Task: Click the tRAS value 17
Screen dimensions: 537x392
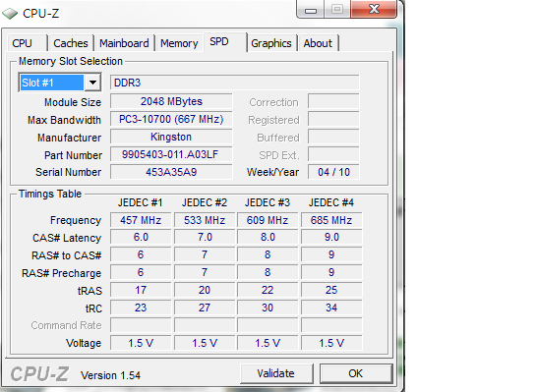Action: point(141,290)
